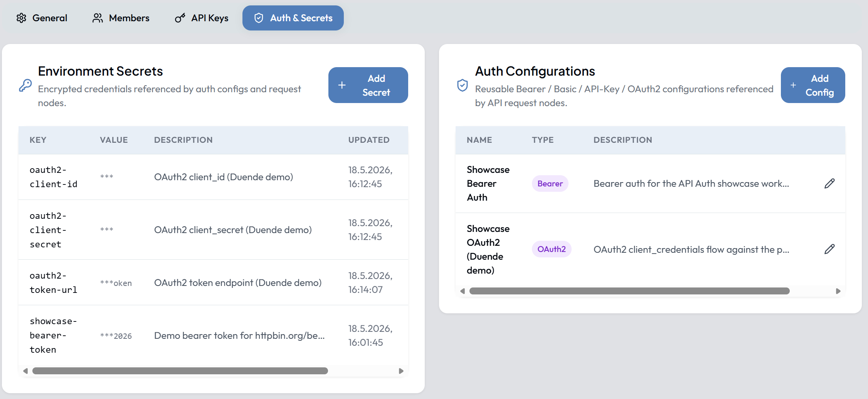Click the secrets table horizontal scrollbar thumb
Image resolution: width=868 pixels, height=399 pixels.
click(x=180, y=371)
